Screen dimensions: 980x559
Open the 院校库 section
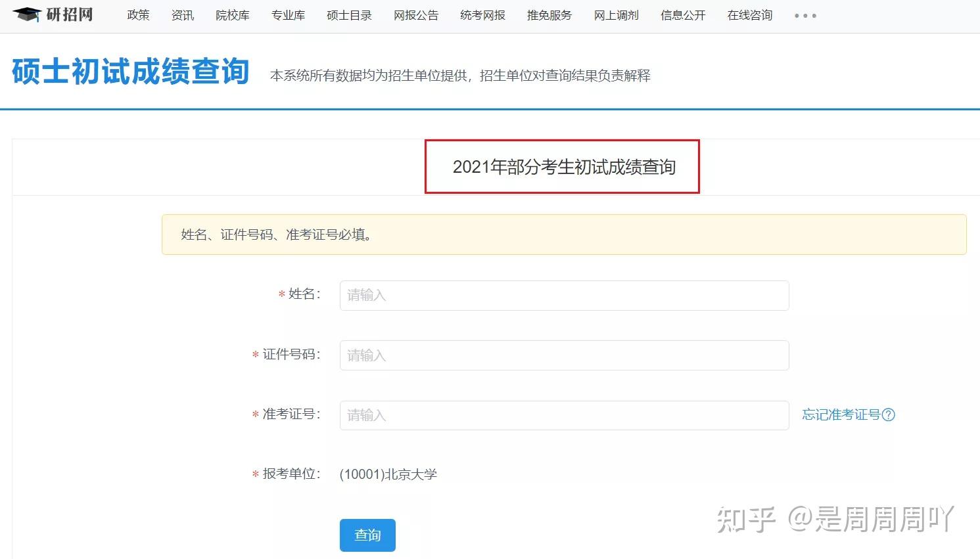click(233, 15)
